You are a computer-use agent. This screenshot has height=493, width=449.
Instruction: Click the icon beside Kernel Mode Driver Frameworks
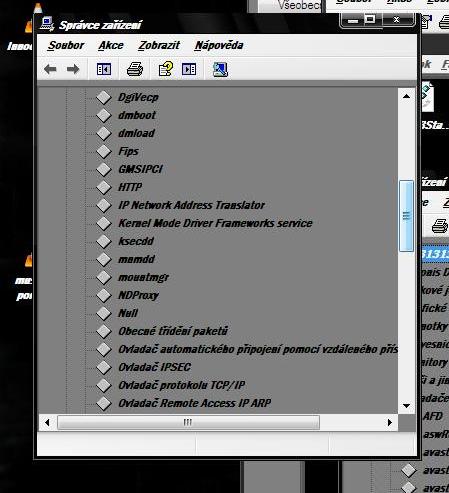104,223
